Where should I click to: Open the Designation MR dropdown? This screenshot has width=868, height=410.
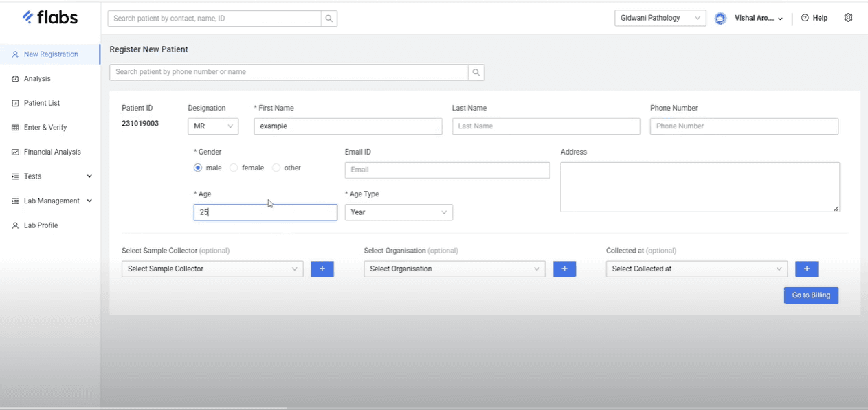point(213,126)
